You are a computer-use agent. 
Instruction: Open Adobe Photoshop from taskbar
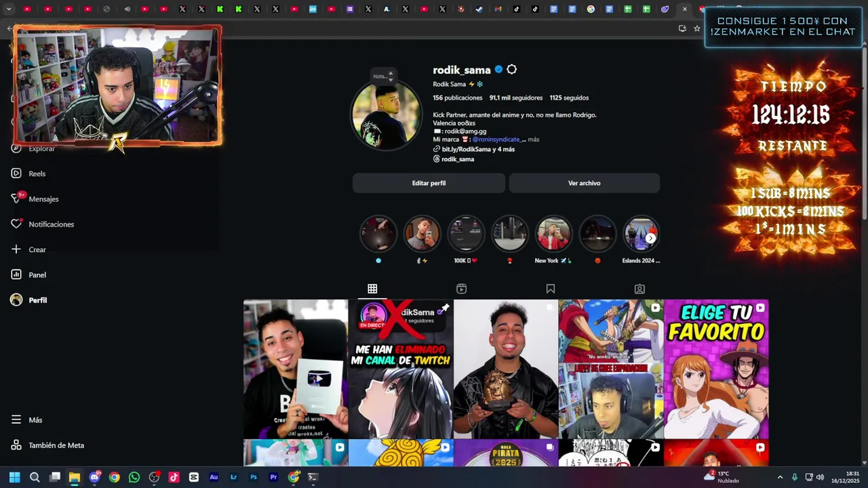pos(254,477)
